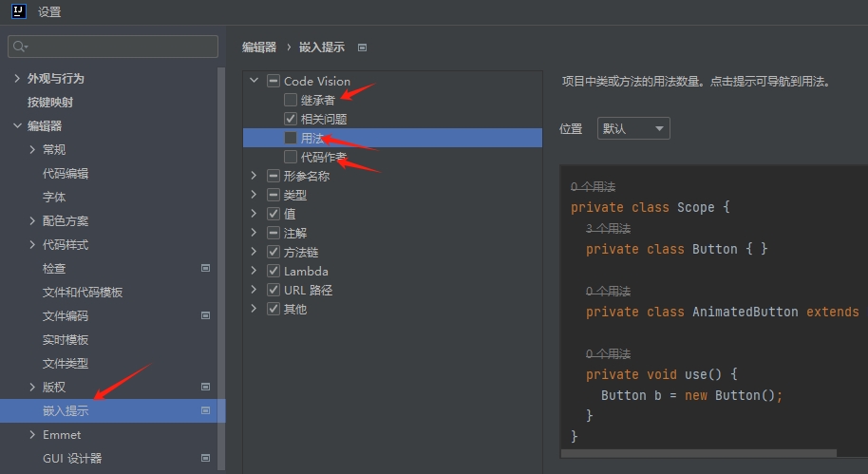This screenshot has width=868, height=474.
Task: Click the code preview horizontal scrollbar
Action: 699,453
